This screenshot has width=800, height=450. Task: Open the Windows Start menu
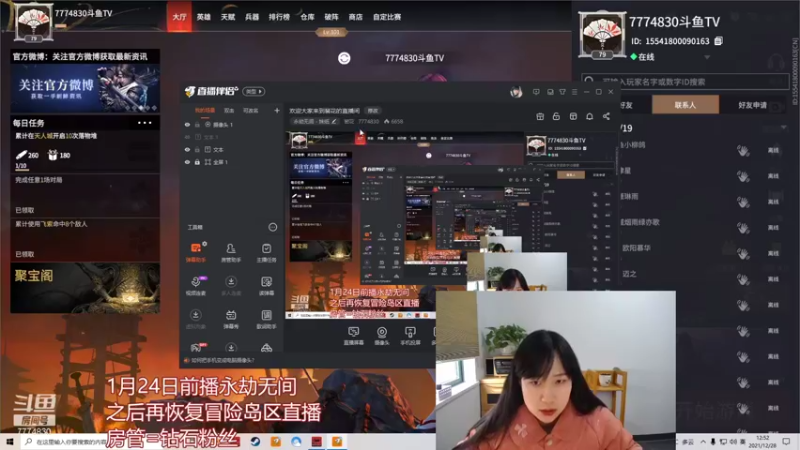click(10, 441)
